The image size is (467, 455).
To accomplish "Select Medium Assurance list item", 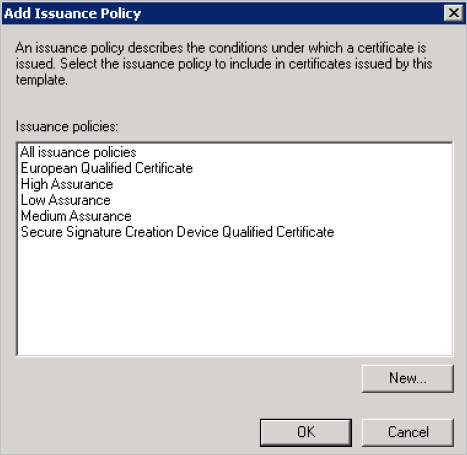I will point(76,216).
